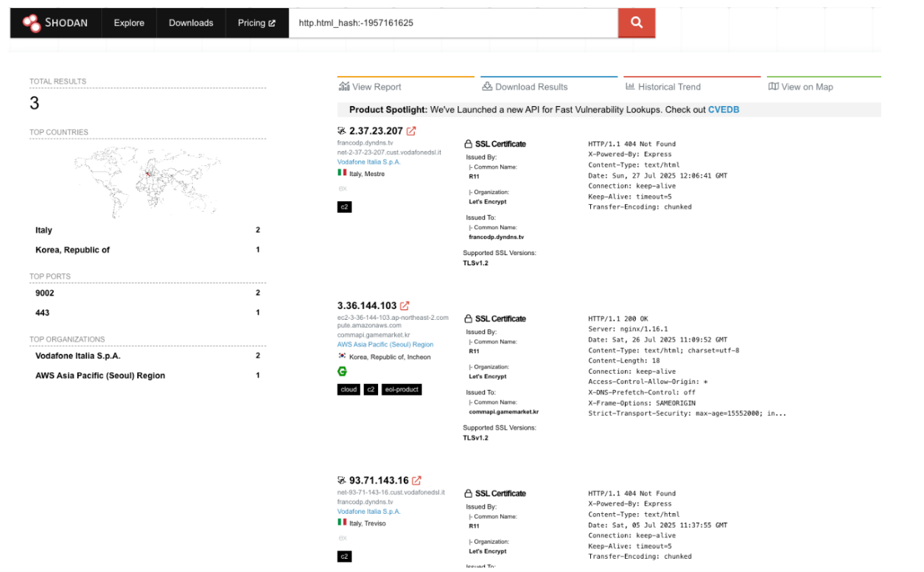Image resolution: width=924 pixels, height=572 pixels.
Task: Click the c2 tag under 93.71.143.16
Action: point(344,557)
